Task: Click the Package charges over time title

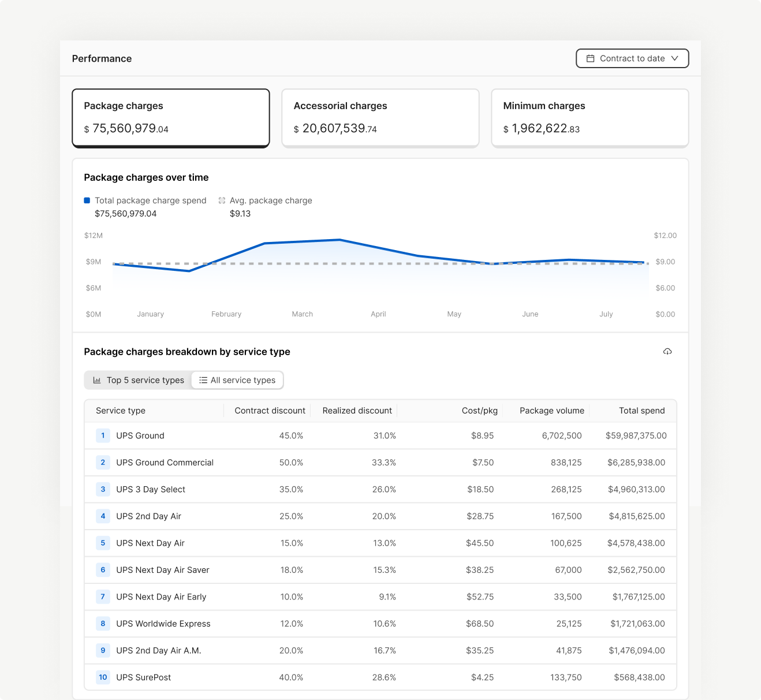Action: pyautogui.click(x=146, y=177)
